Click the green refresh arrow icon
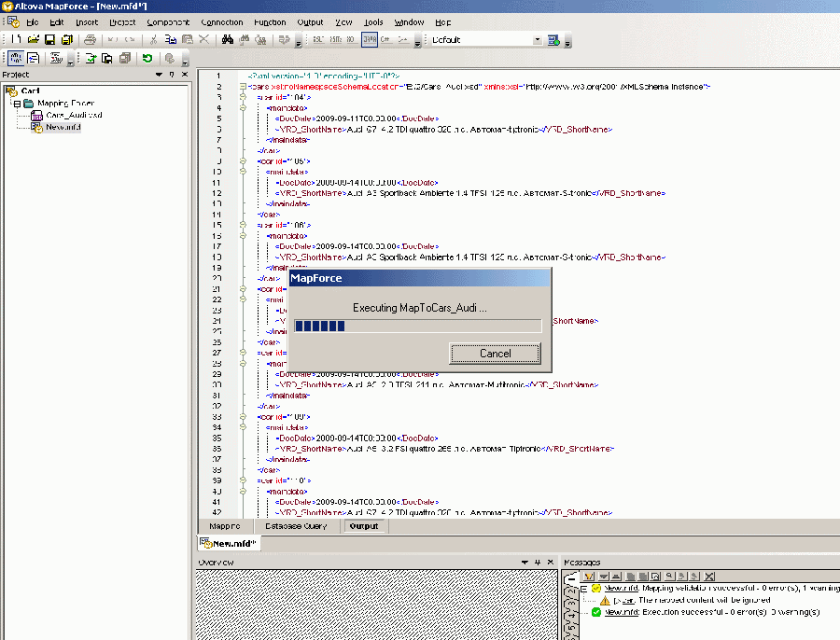Screen dimensions: 840x640 [147, 58]
